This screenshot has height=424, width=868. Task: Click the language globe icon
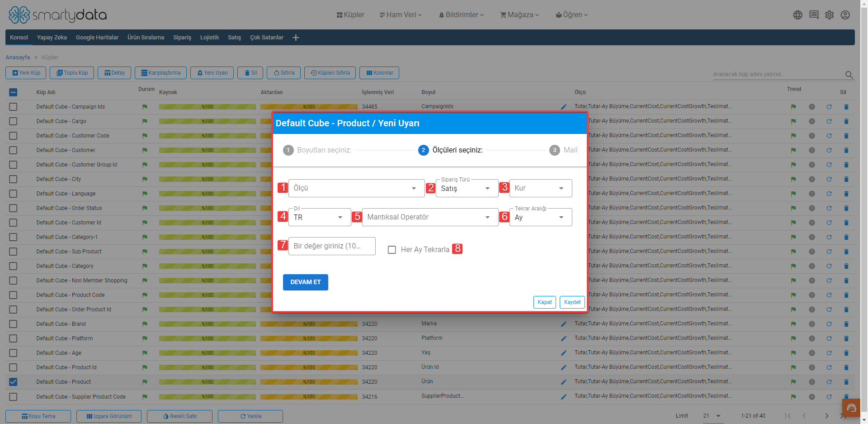pos(798,15)
